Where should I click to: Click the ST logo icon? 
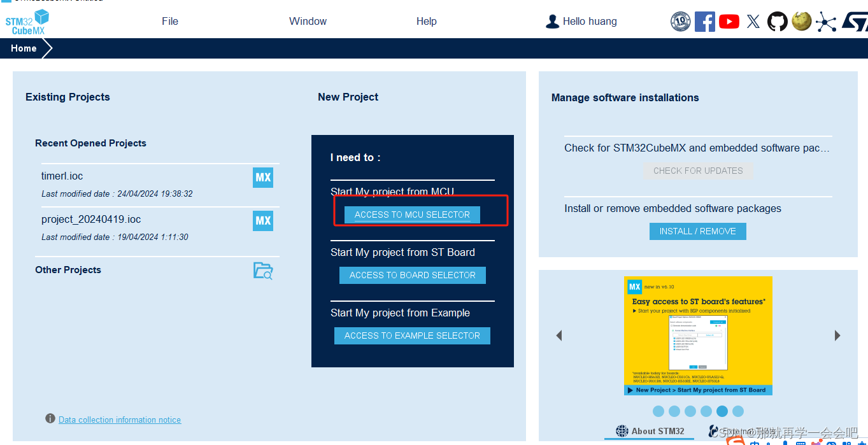click(x=854, y=22)
